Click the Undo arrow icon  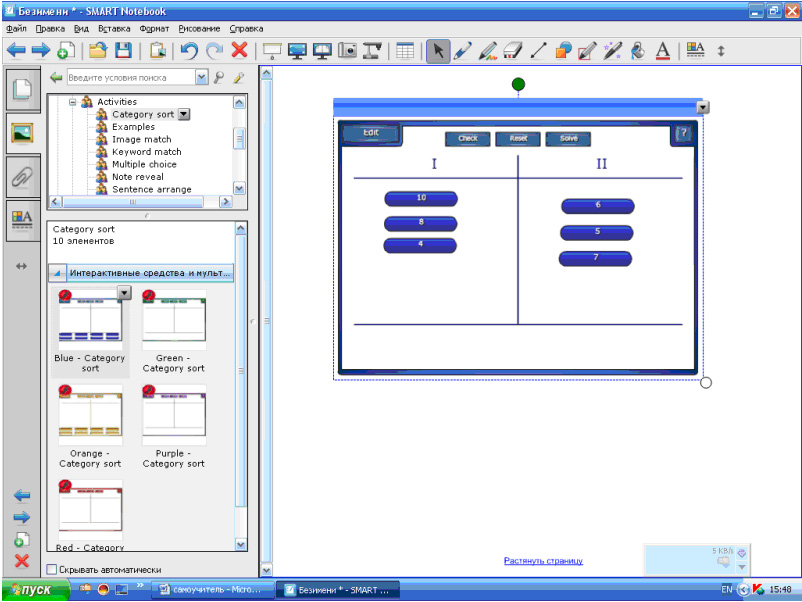click(x=189, y=50)
